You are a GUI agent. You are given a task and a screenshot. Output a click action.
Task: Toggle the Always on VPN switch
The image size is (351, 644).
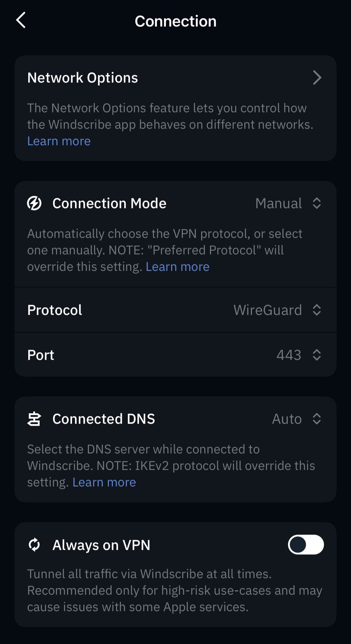[x=306, y=544]
